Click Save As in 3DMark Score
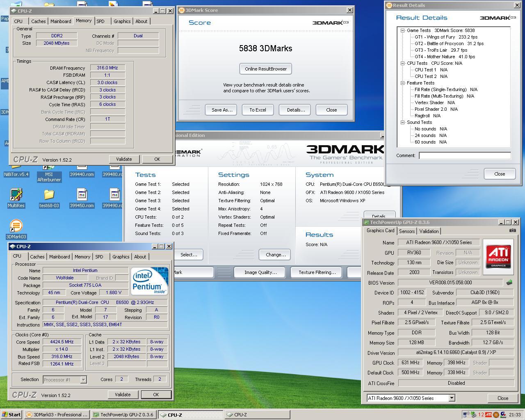This screenshot has width=525, height=420. [x=222, y=110]
